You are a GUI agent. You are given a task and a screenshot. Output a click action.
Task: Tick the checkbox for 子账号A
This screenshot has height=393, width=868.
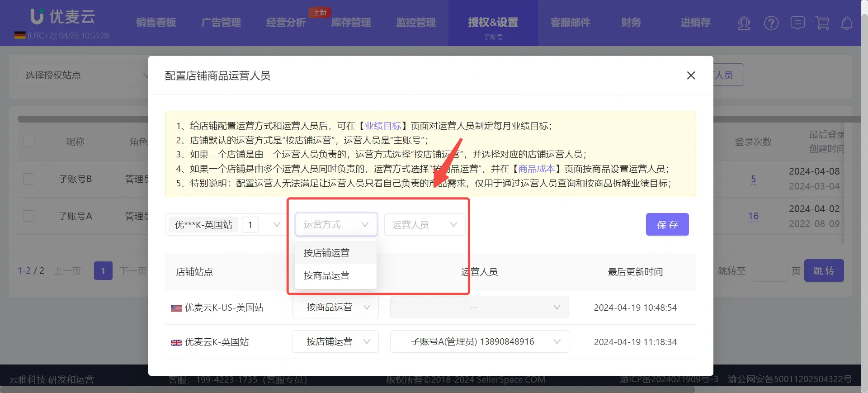click(28, 216)
